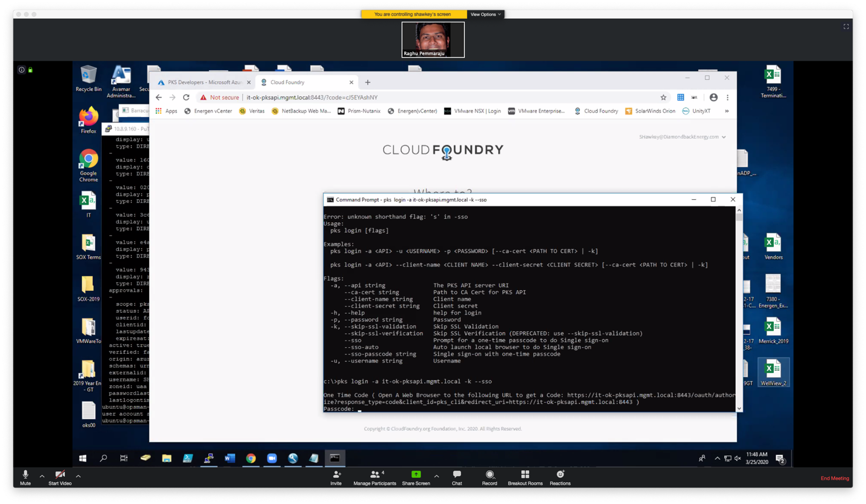Image resolution: width=866 pixels, height=504 pixels.
Task: Close the Cloud Foundry browser tab
Action: 351,82
